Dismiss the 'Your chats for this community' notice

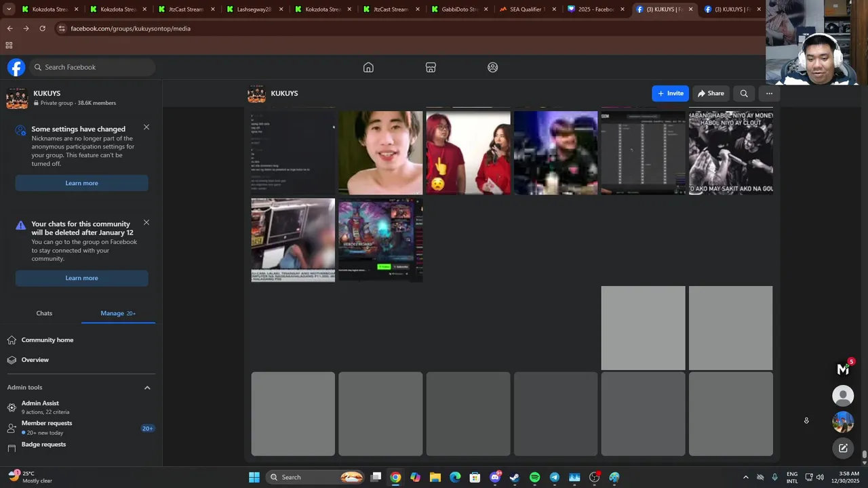(x=146, y=222)
